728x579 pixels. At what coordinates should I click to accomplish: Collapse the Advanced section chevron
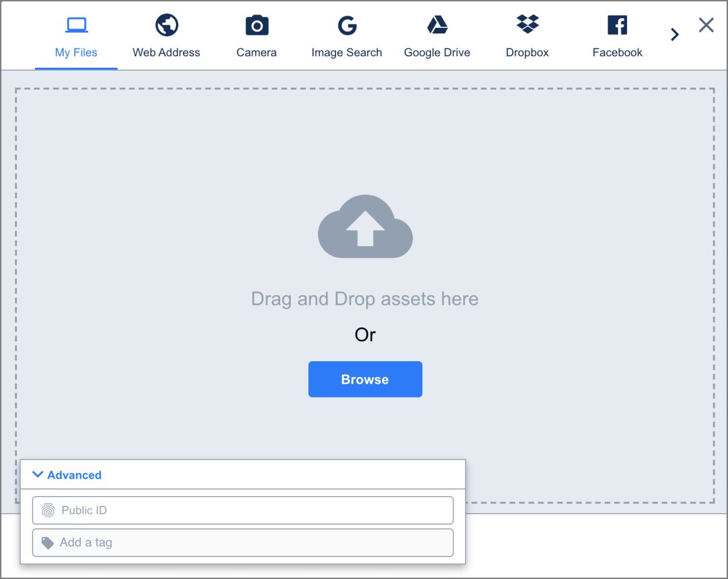(37, 475)
